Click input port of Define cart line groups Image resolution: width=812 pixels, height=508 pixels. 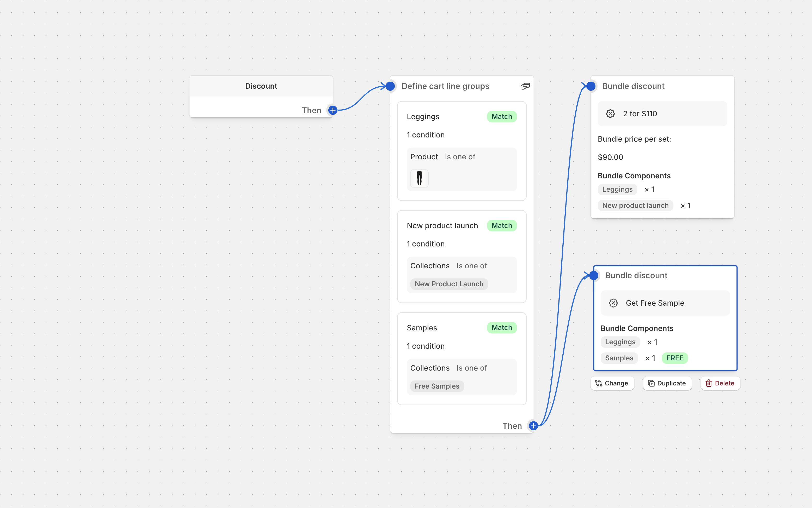(390, 86)
